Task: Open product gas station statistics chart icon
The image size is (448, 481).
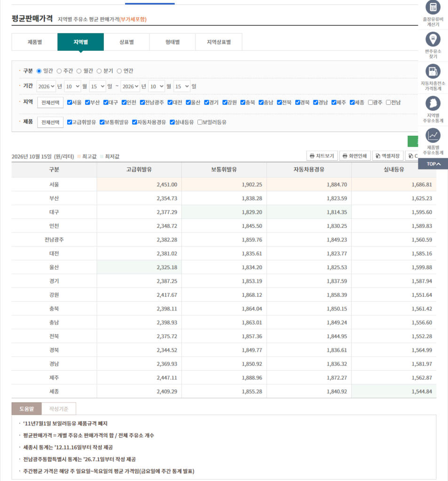Action: pos(432,135)
